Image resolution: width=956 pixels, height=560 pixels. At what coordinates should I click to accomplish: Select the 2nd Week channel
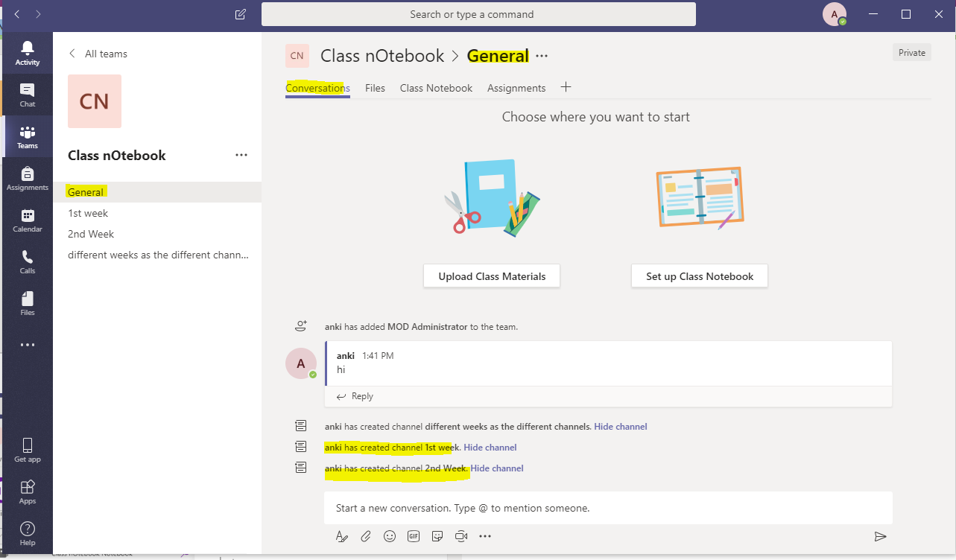click(157, 234)
